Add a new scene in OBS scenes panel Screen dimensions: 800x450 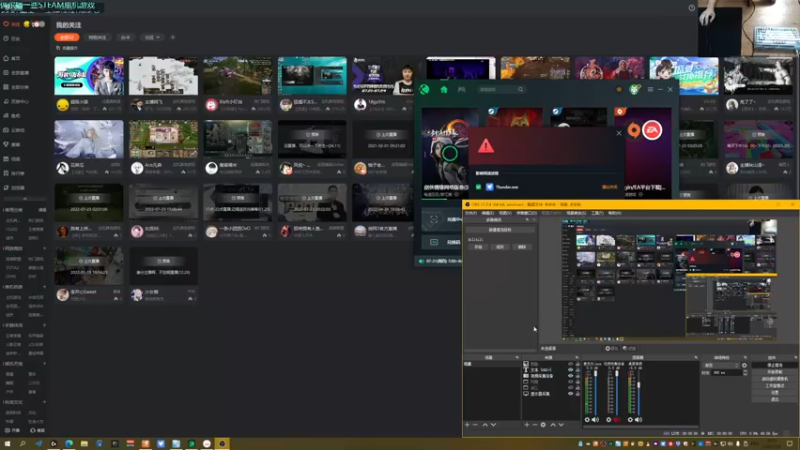click(467, 424)
